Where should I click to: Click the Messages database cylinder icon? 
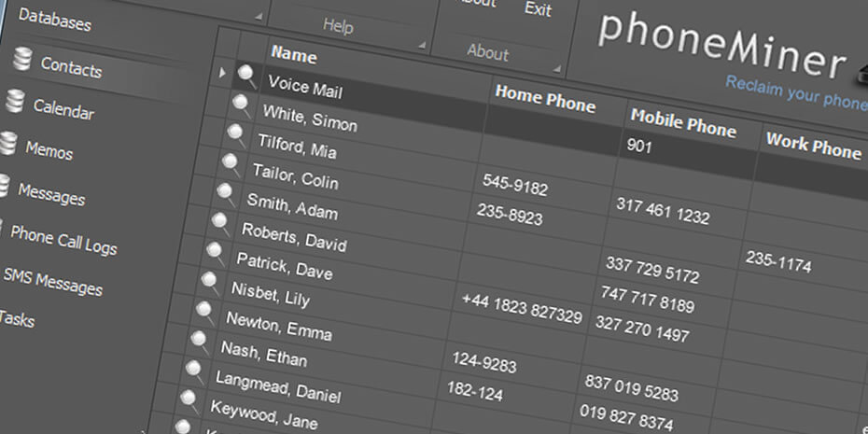(2, 186)
